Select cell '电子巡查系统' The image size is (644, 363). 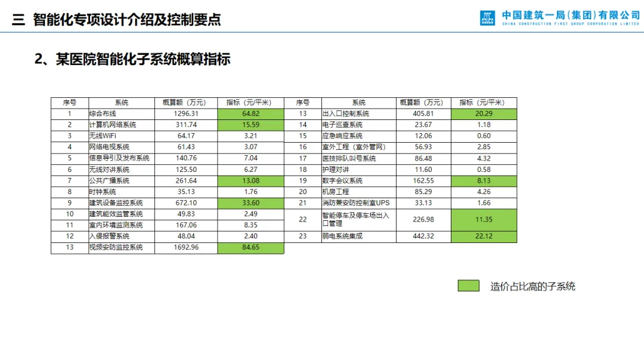click(359, 125)
